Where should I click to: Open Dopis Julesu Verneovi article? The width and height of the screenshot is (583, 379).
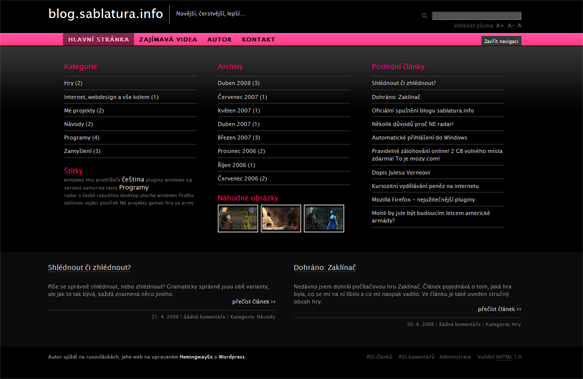click(x=401, y=173)
